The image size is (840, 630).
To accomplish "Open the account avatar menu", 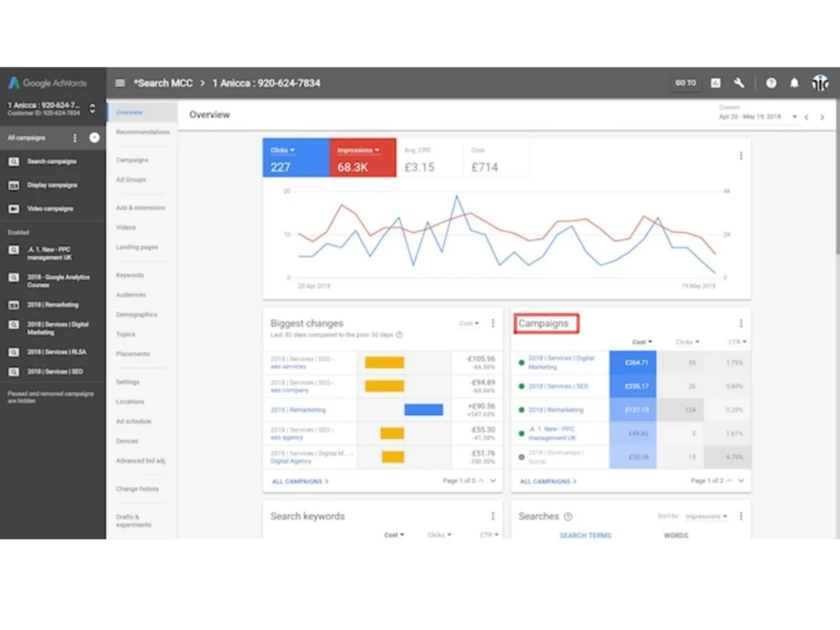I will coord(820,83).
